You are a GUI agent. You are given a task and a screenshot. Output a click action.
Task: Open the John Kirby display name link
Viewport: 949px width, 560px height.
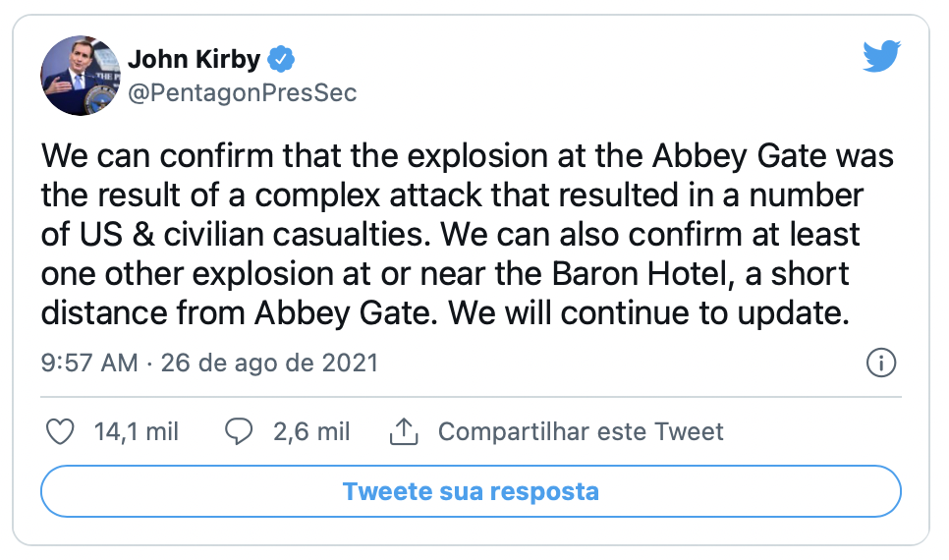pyautogui.click(x=194, y=60)
